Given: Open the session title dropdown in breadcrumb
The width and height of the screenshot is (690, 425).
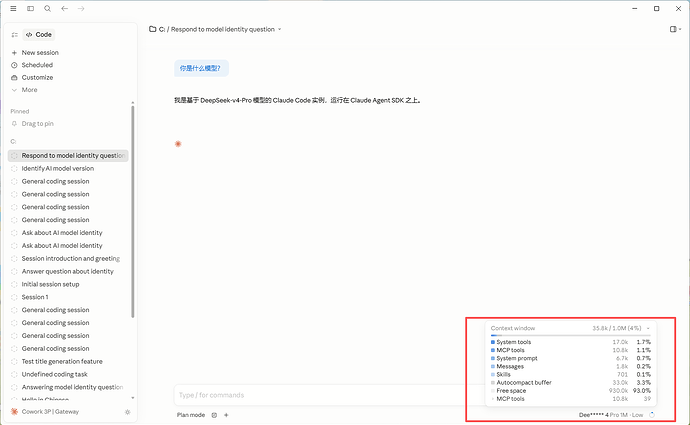Looking at the screenshot, I should pos(279,29).
